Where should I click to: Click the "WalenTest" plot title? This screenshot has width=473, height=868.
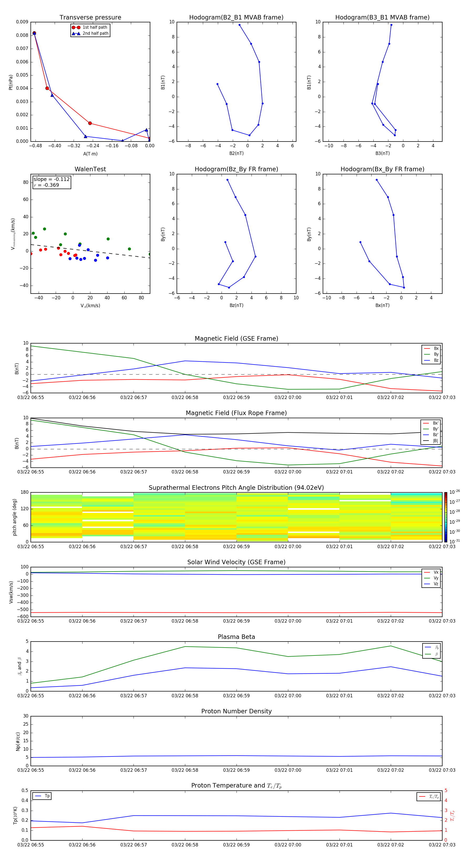point(90,169)
